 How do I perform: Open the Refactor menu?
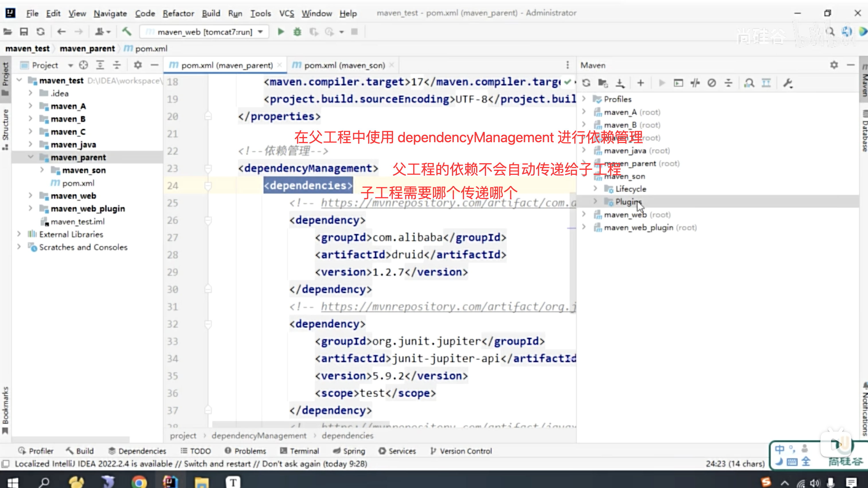178,13
